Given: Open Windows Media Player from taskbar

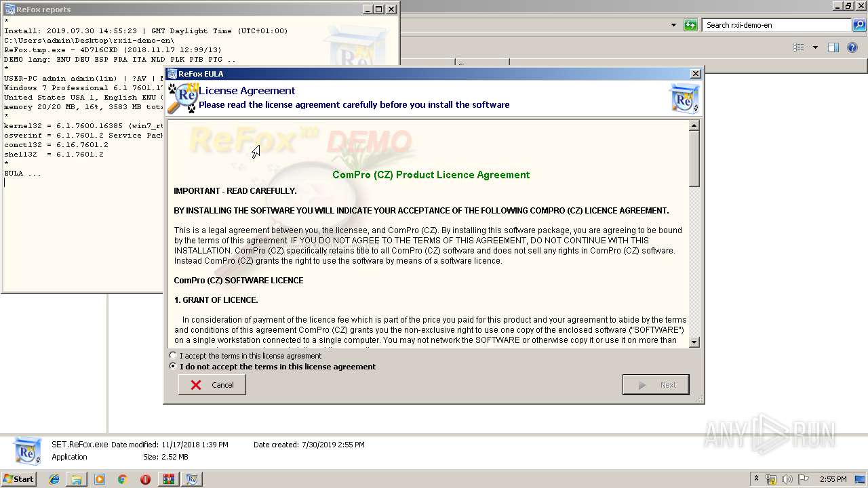Looking at the screenshot, I should [x=100, y=479].
